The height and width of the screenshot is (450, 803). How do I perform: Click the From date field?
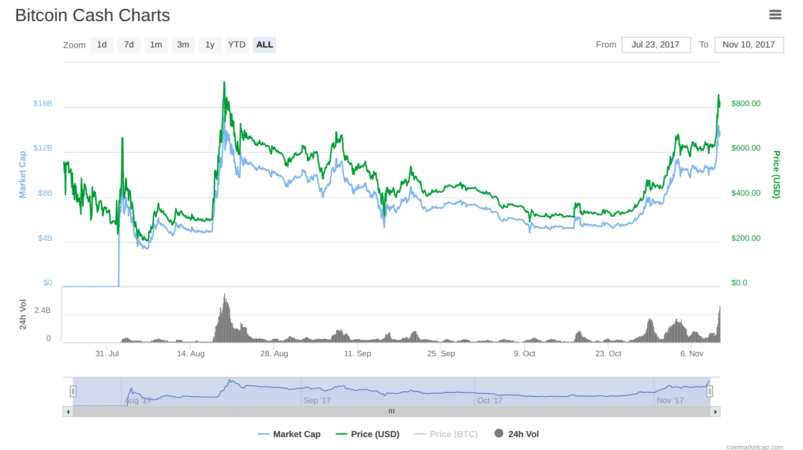655,45
